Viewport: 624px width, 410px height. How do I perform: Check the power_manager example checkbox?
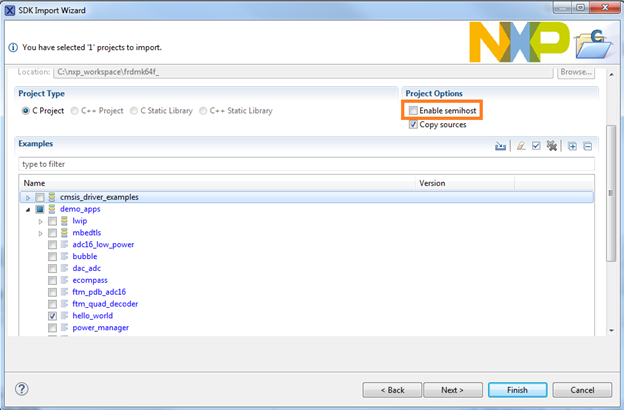[53, 328]
